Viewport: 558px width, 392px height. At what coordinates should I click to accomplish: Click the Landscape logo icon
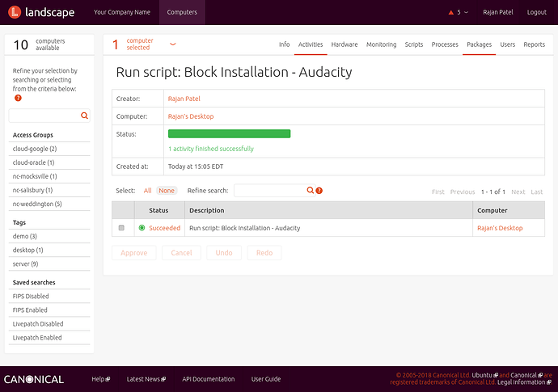tap(15, 12)
